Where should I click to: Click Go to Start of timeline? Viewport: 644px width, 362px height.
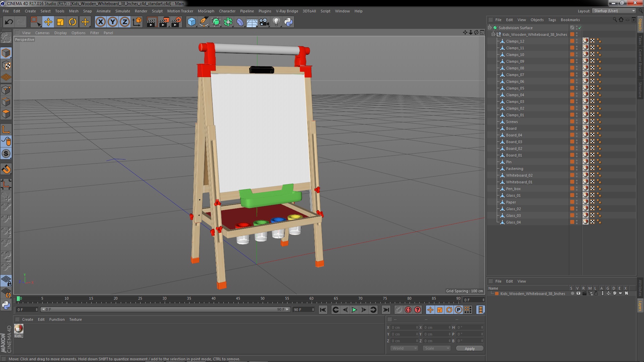323,310
